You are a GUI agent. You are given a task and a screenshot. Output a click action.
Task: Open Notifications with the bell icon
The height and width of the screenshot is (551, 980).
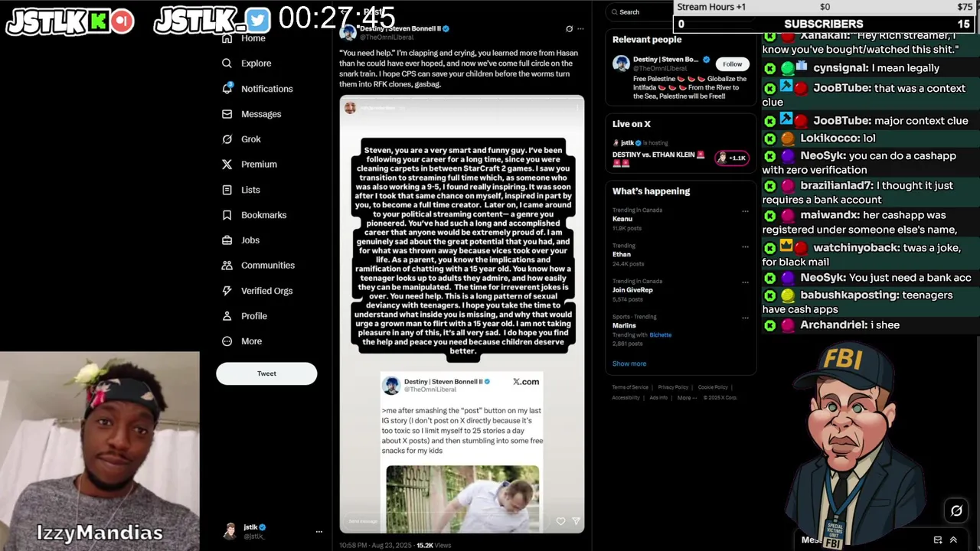pos(227,89)
